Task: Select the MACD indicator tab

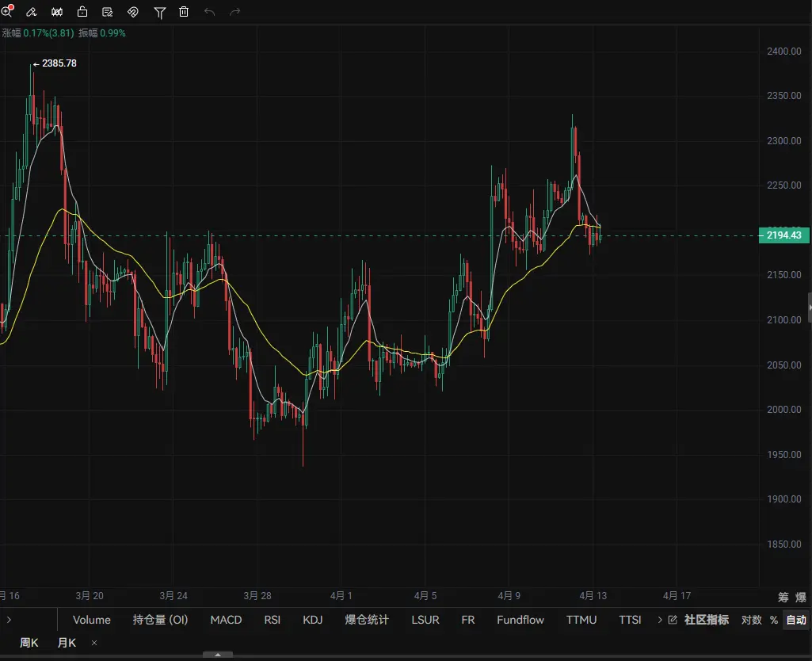Action: coord(226,620)
